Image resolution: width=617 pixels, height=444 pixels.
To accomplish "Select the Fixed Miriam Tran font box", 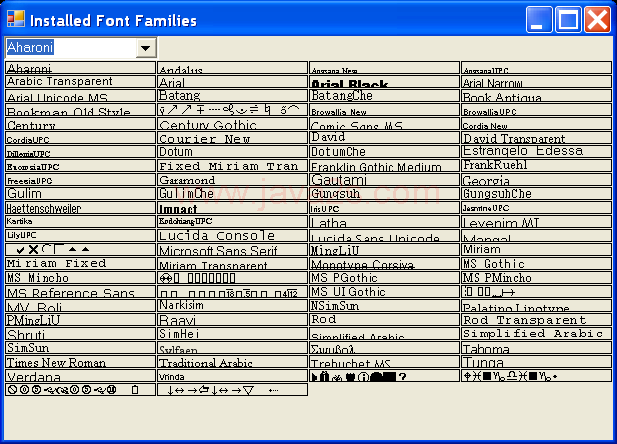I will coord(232,166).
